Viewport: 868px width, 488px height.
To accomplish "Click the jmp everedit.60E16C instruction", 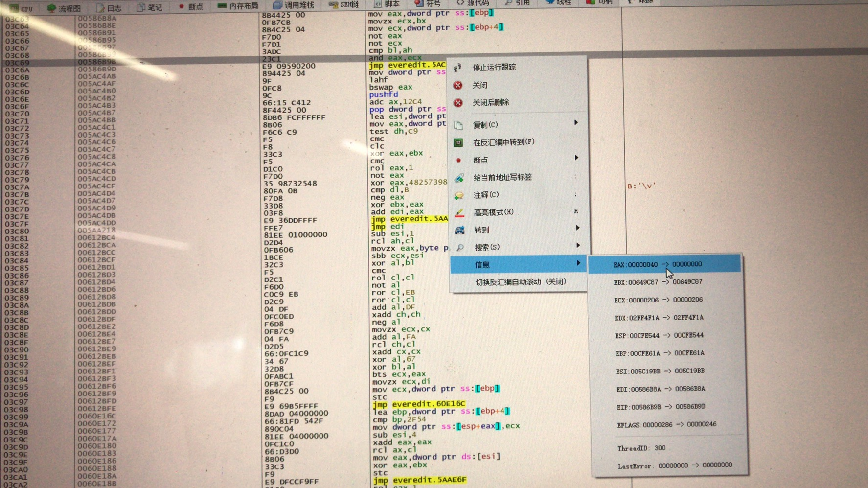I will pos(419,404).
